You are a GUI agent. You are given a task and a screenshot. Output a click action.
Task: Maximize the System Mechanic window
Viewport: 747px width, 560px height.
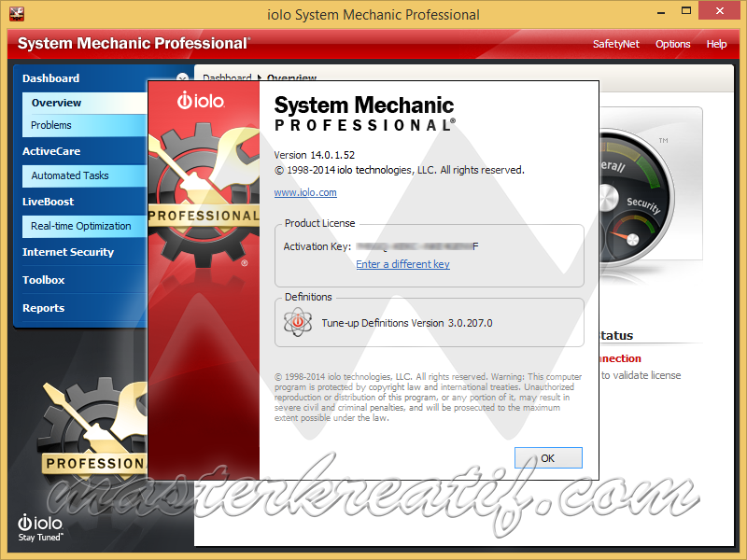click(x=686, y=11)
